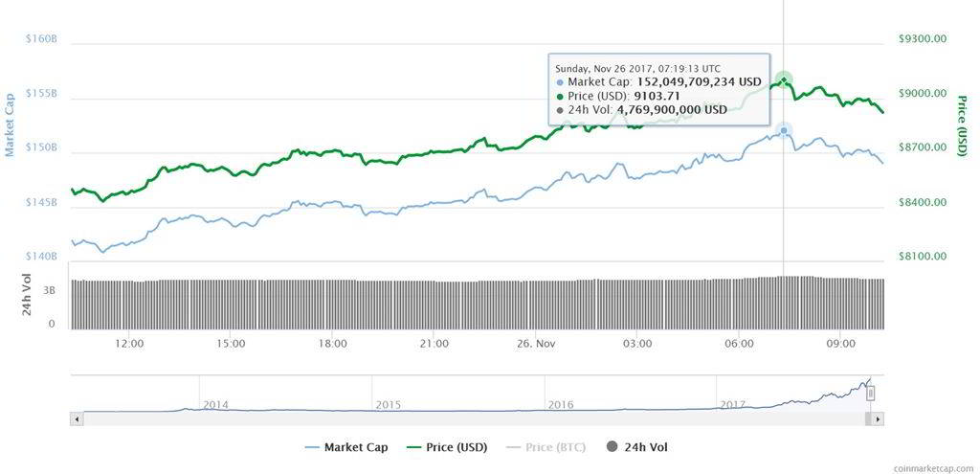The image size is (980, 474).
Task: Click the 24h volume bar area
Action: click(x=478, y=303)
